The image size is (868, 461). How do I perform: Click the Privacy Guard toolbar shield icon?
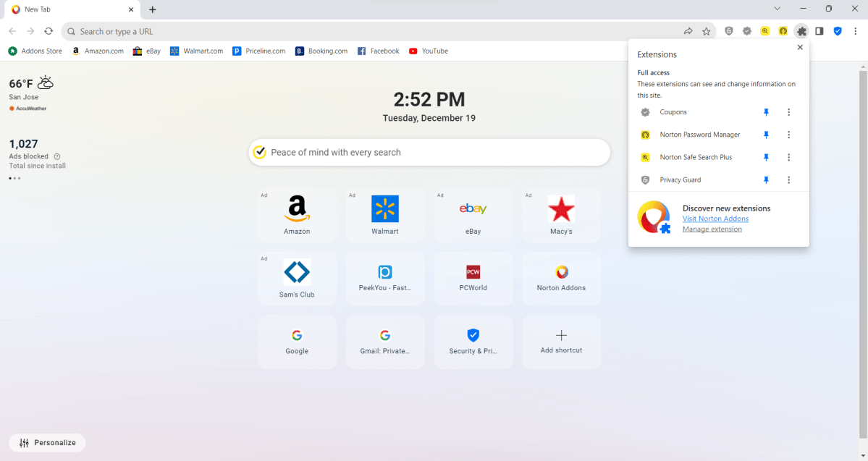pyautogui.click(x=728, y=32)
